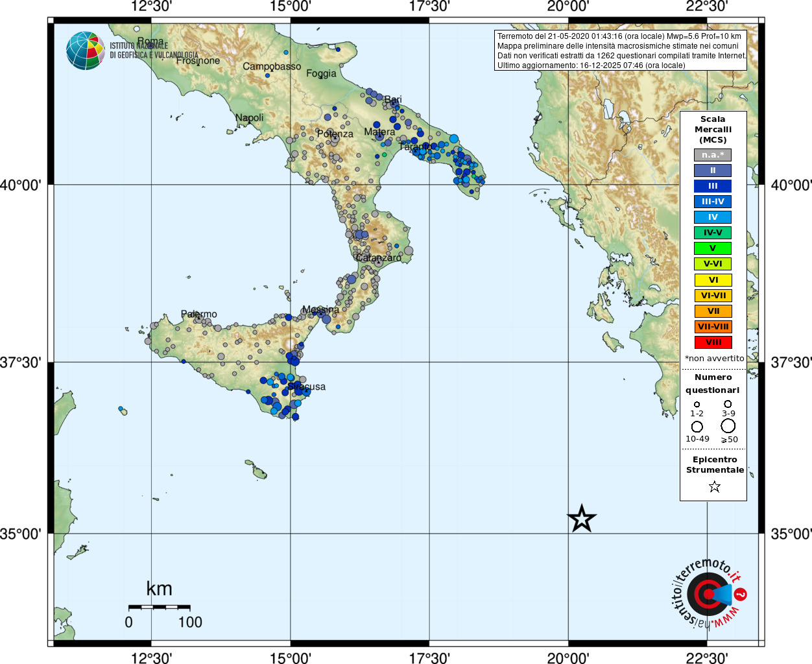812x664 pixels.
Task: Click the 37°30' latitude label on right axis
Action: [x=791, y=362]
